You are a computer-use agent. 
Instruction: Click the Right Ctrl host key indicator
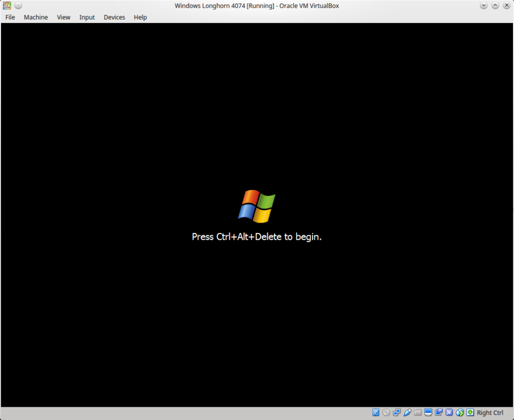coord(489,412)
